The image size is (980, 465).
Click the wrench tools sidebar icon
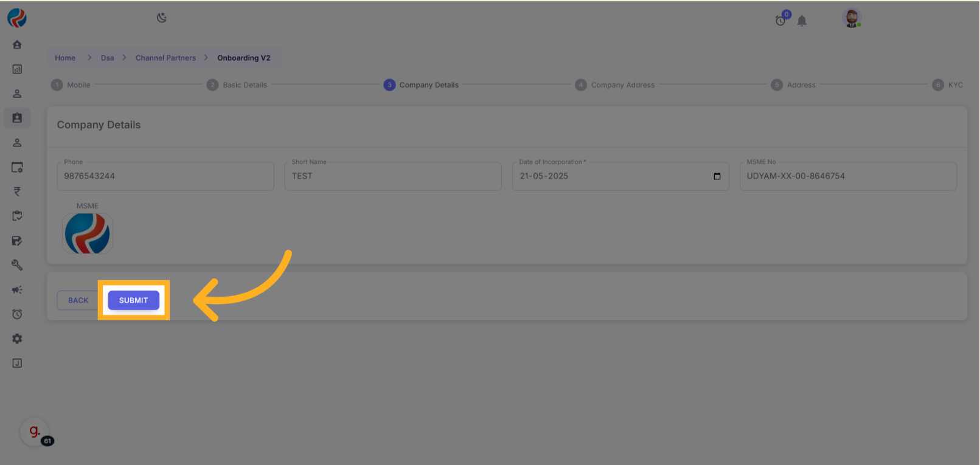(x=17, y=265)
